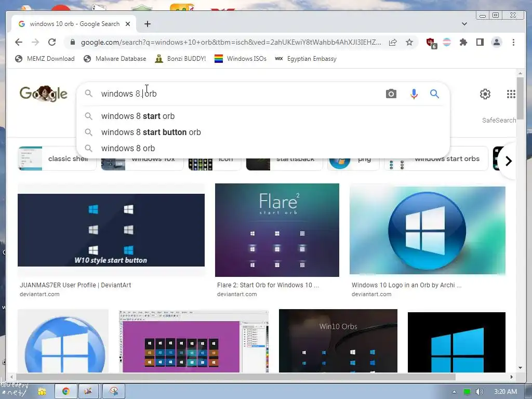The image size is (532, 399).
Task: Open the Paint taskbar icon
Action: coord(88,392)
